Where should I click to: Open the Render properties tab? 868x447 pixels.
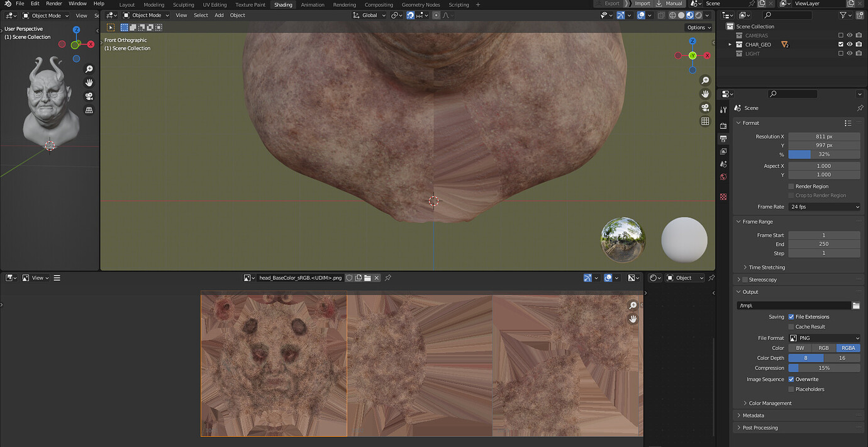click(x=723, y=125)
